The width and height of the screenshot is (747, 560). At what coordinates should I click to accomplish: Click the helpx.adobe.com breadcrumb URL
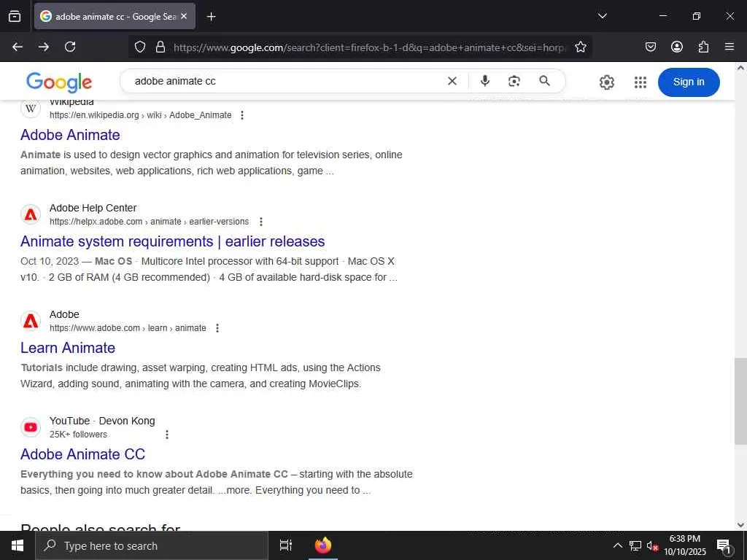coord(149,222)
